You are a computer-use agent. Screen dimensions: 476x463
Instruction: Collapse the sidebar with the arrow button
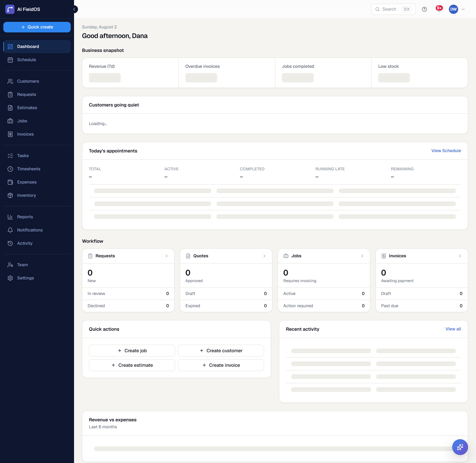pos(74,9)
